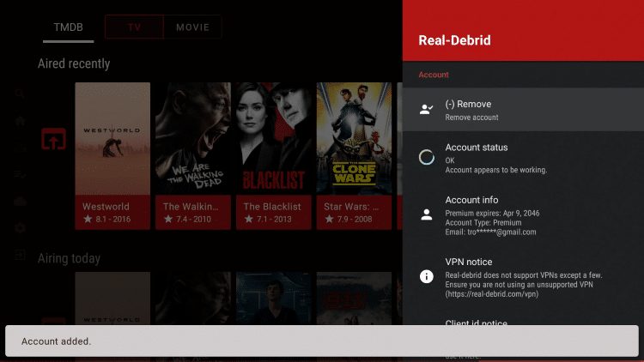Open the VPN notice entry
644x362 pixels.
coord(523,277)
